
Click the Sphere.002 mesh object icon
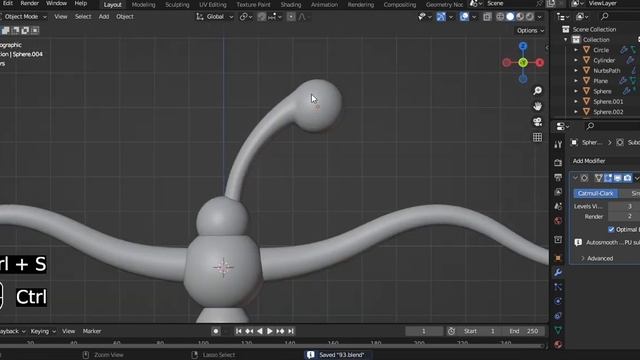587,111
